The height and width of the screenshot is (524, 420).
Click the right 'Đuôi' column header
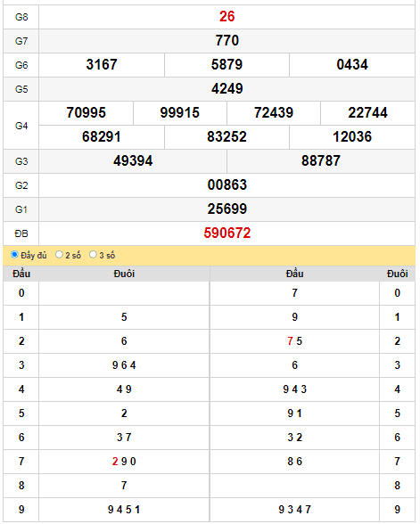[398, 274]
